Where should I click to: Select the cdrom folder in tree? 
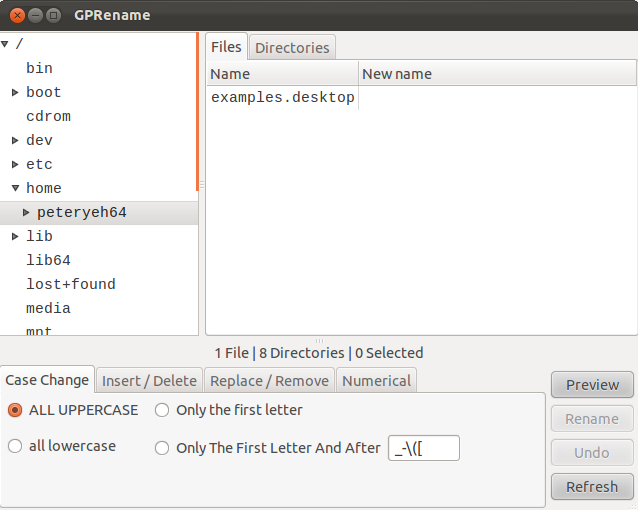click(x=48, y=116)
